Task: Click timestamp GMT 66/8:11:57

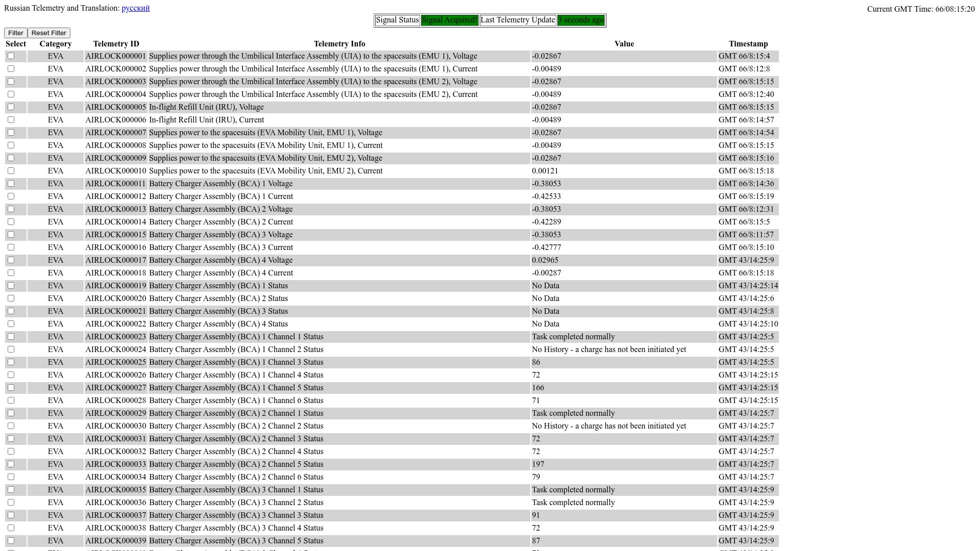Action: pos(746,235)
